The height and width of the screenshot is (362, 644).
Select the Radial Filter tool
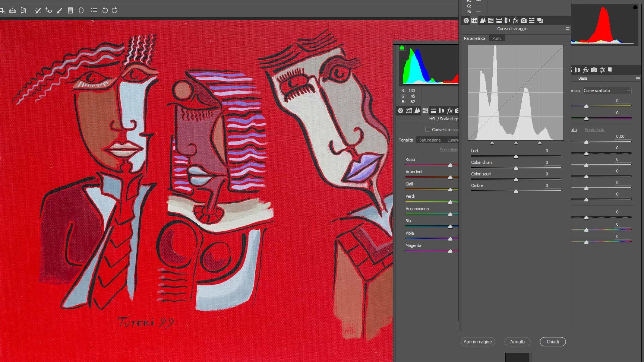click(x=81, y=10)
